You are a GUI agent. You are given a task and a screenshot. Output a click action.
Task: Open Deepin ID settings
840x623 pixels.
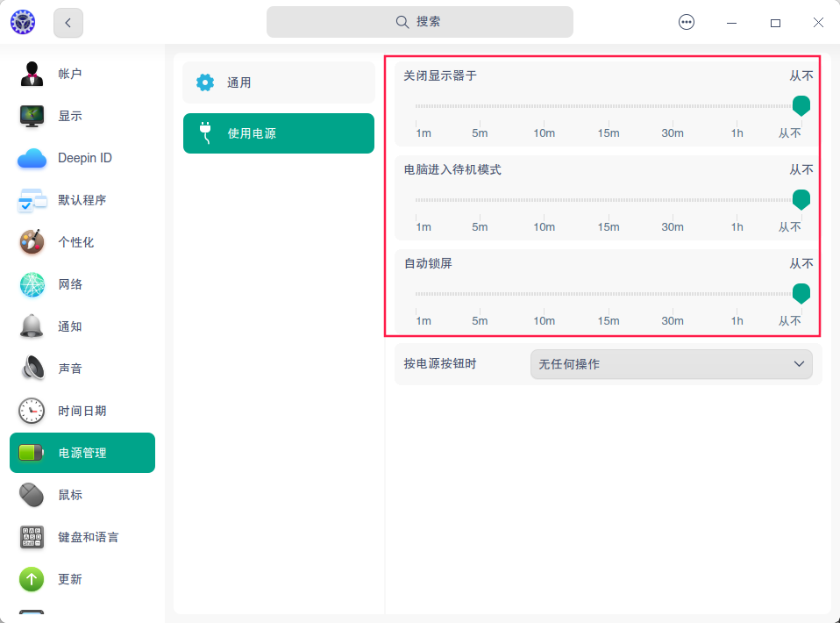coord(31,158)
